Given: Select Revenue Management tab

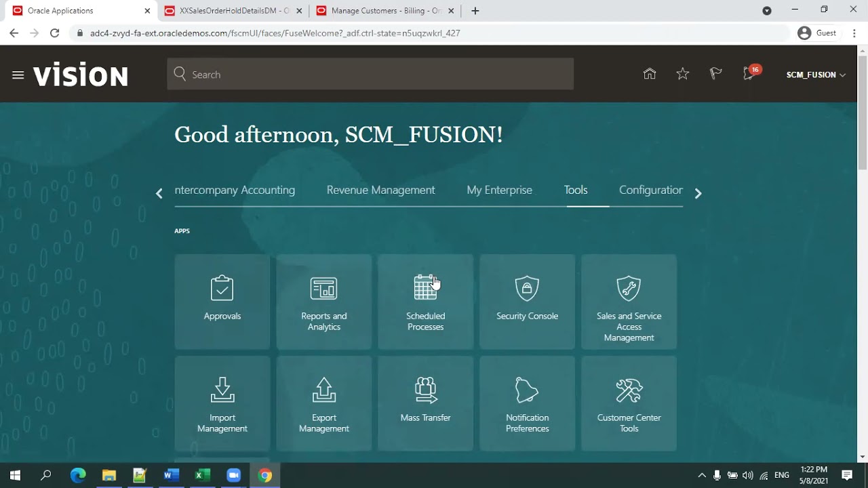Looking at the screenshot, I should 381,190.
